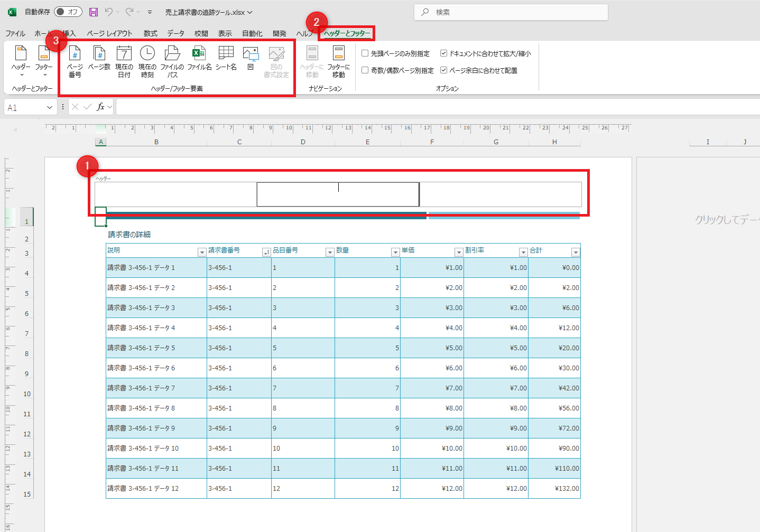The height and width of the screenshot is (532, 760).
Task: Open filter dropdown for 請求書番号 column
Action: click(266, 253)
